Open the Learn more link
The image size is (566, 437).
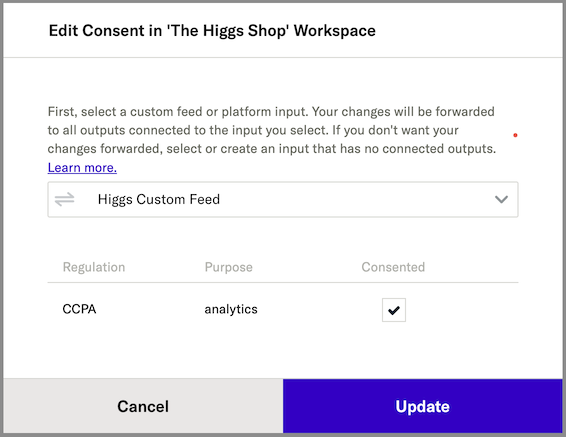click(x=82, y=167)
